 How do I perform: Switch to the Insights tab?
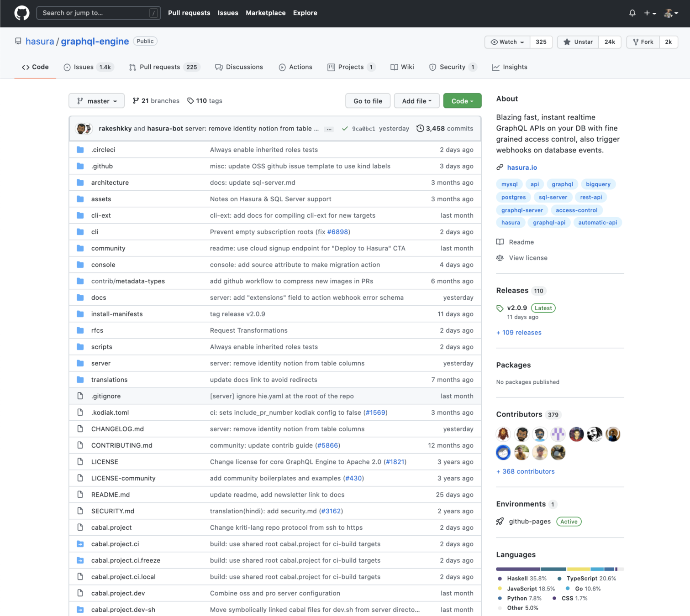(x=510, y=67)
